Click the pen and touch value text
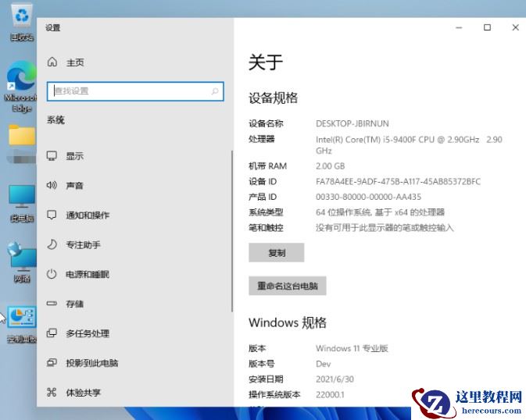Screen dimensions: 526x420 pyautogui.click(x=385, y=228)
